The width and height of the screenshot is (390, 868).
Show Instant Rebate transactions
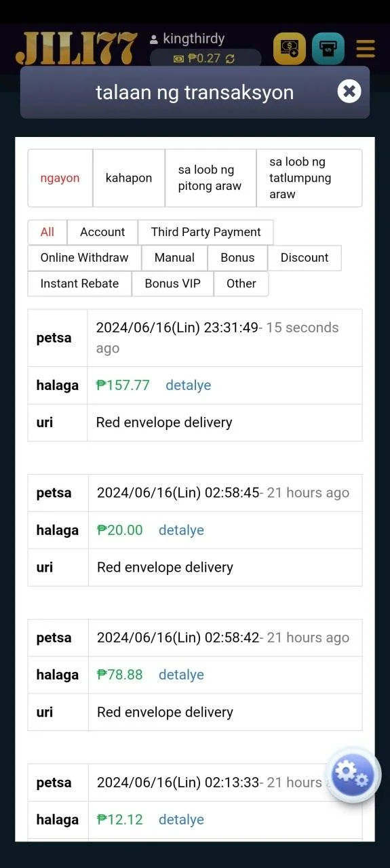[x=79, y=283]
